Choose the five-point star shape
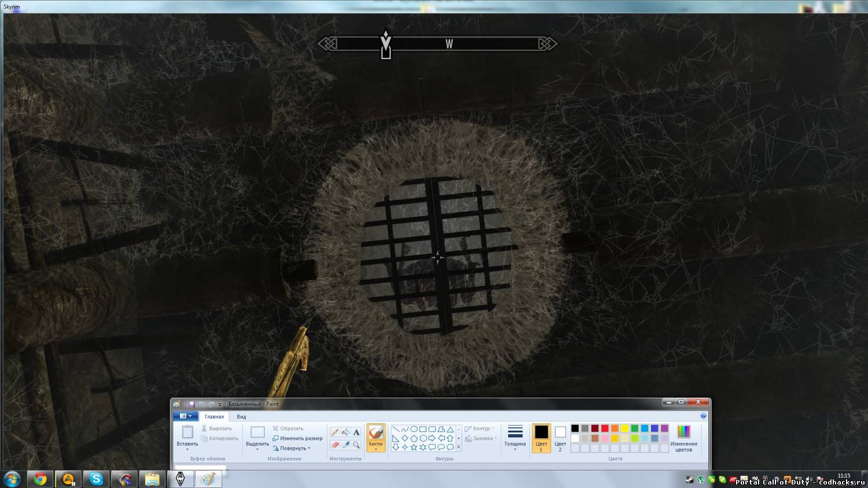This screenshot has width=868, height=488. 414,447
